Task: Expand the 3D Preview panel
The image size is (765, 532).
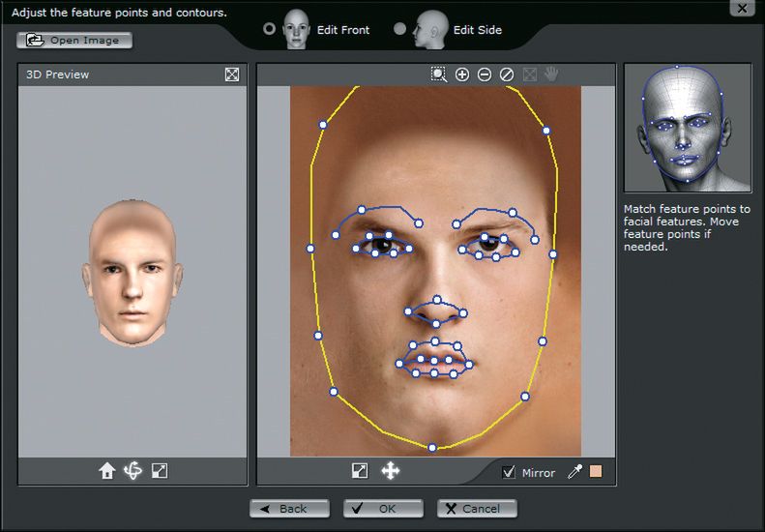Action: 232,74
